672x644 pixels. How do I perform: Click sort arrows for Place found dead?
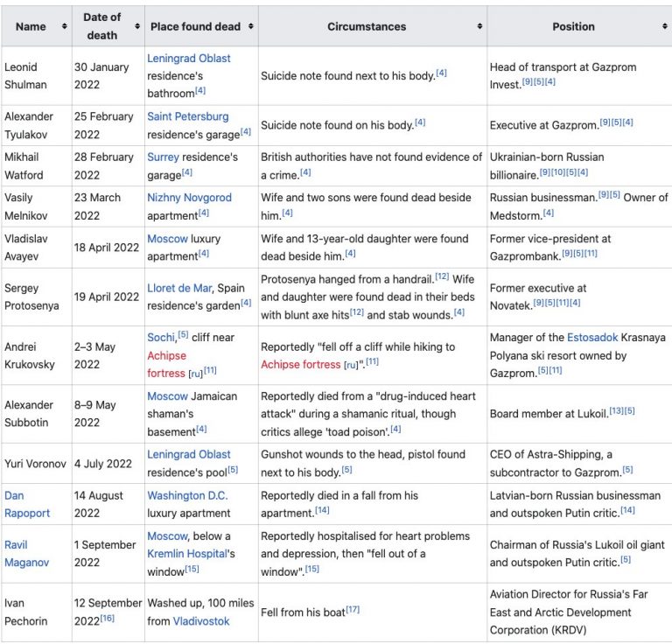click(x=251, y=26)
